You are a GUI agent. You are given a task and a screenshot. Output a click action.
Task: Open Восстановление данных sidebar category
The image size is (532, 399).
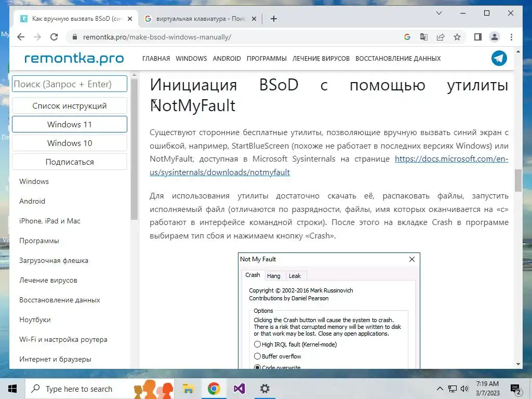click(59, 300)
